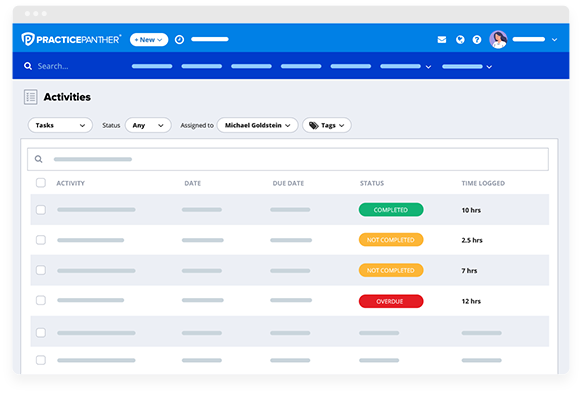Sort by the STATUS column header
582x394 pixels.
tap(372, 183)
